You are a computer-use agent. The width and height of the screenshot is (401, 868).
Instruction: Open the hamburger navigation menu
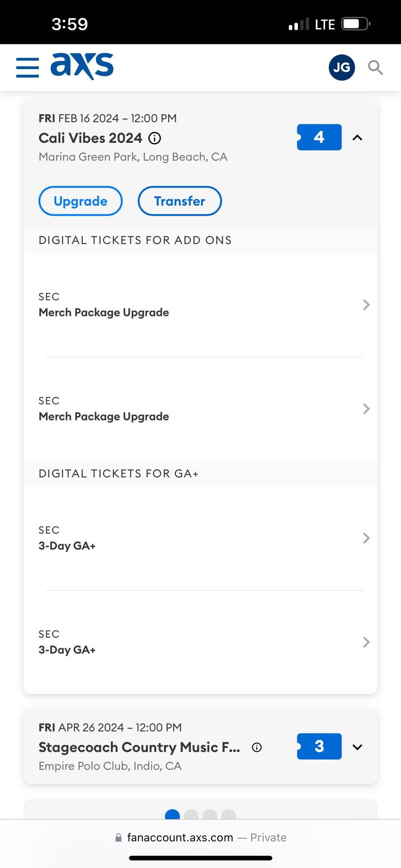coord(28,67)
